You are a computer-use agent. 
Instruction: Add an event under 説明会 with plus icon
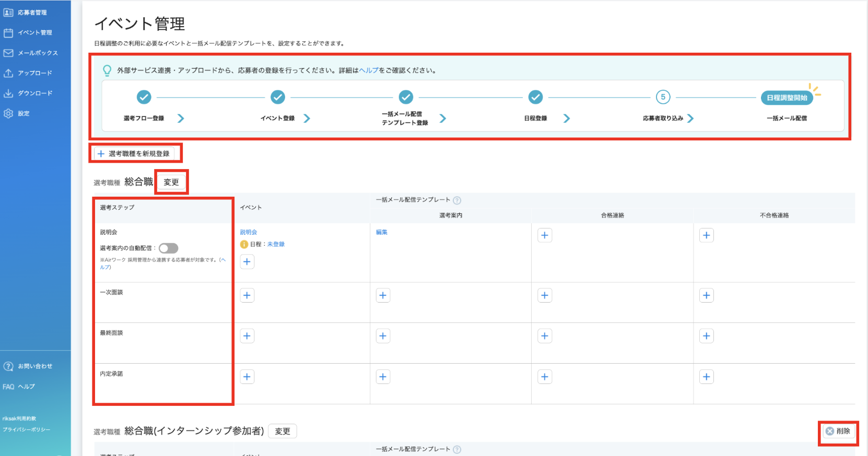[x=247, y=261]
